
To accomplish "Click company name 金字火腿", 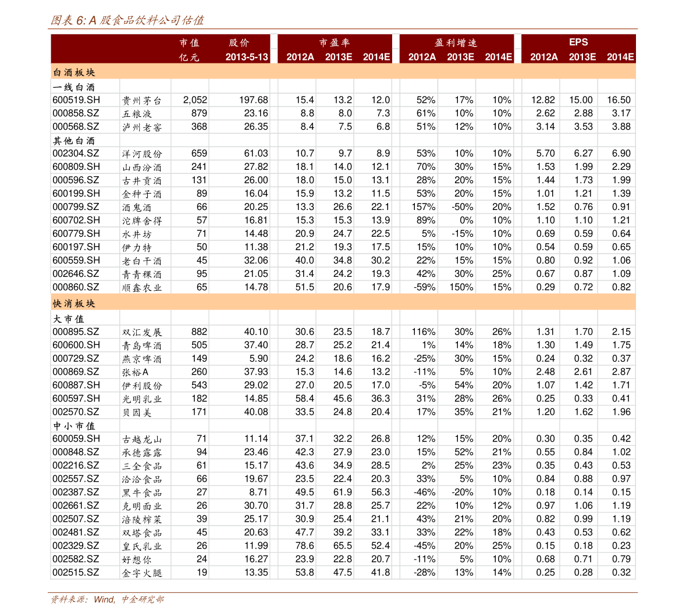I will (142, 573).
